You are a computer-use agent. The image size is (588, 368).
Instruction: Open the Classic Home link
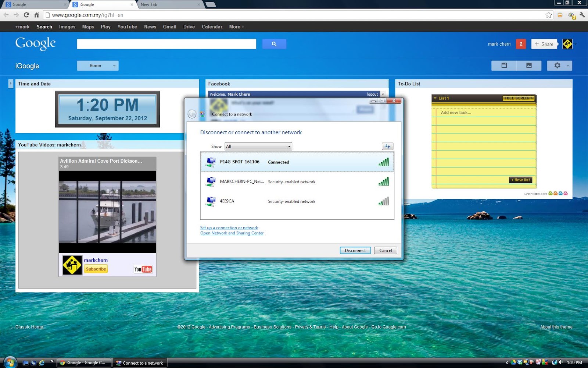(x=29, y=327)
